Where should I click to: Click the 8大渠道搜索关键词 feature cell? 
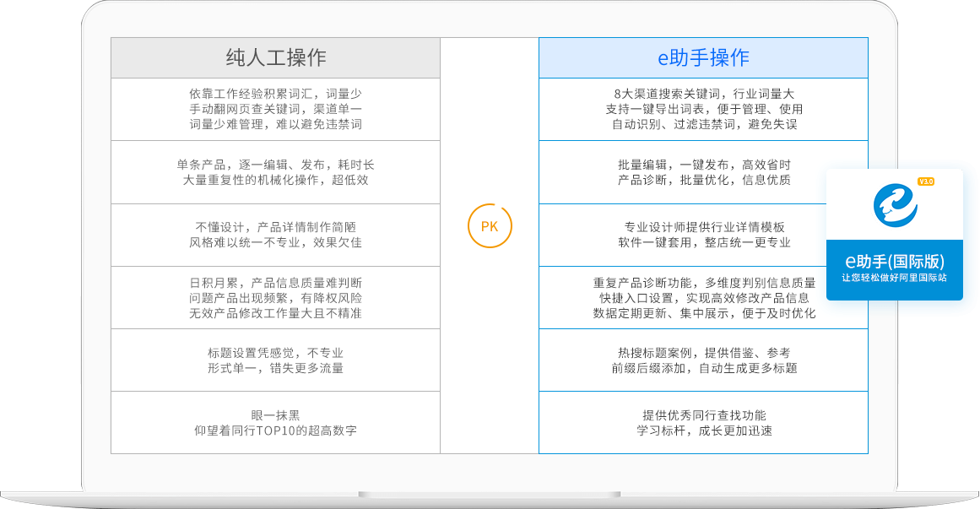(703, 109)
